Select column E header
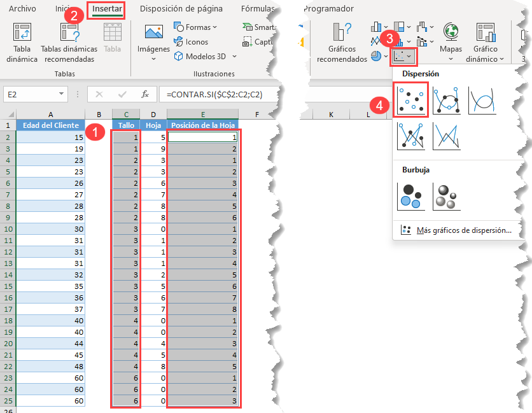This screenshot has height=413, width=532. (x=202, y=115)
